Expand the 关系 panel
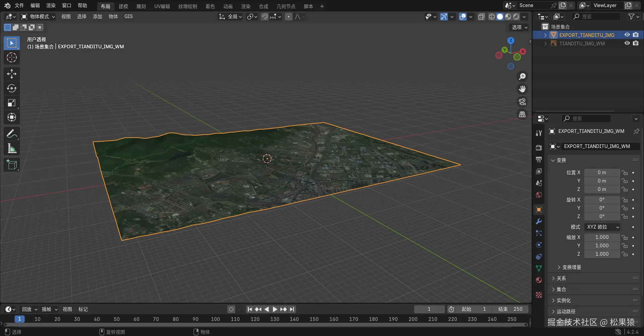644x336 pixels. (x=561, y=278)
